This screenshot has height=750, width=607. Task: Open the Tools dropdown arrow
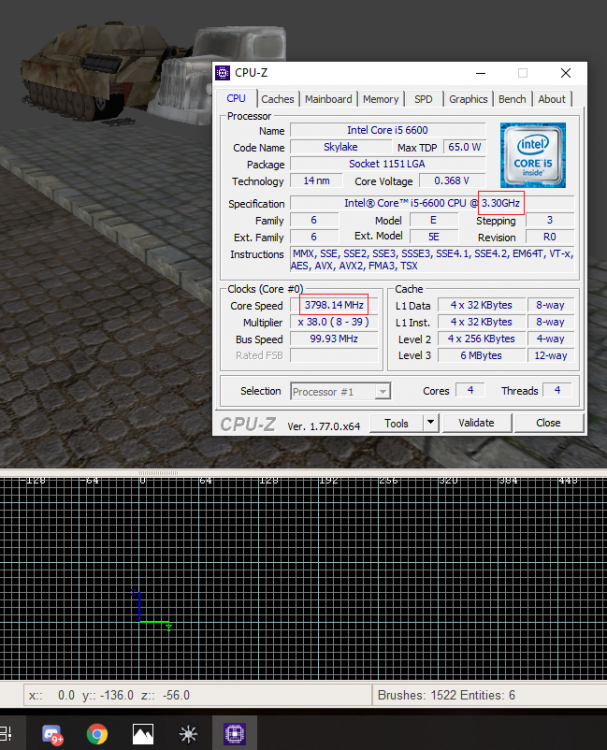click(x=431, y=422)
